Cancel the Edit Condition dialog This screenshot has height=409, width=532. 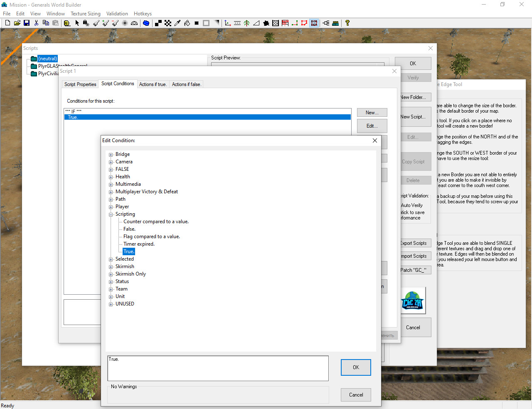356,395
